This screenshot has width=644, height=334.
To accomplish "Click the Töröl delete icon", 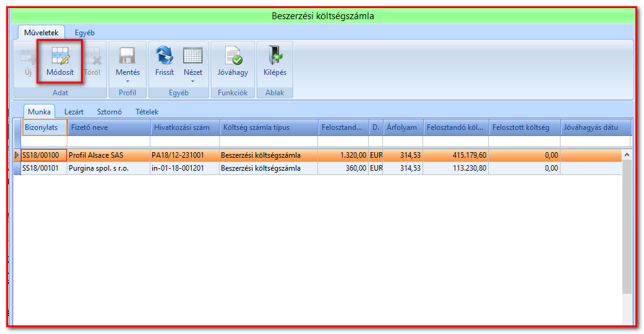I will [92, 56].
